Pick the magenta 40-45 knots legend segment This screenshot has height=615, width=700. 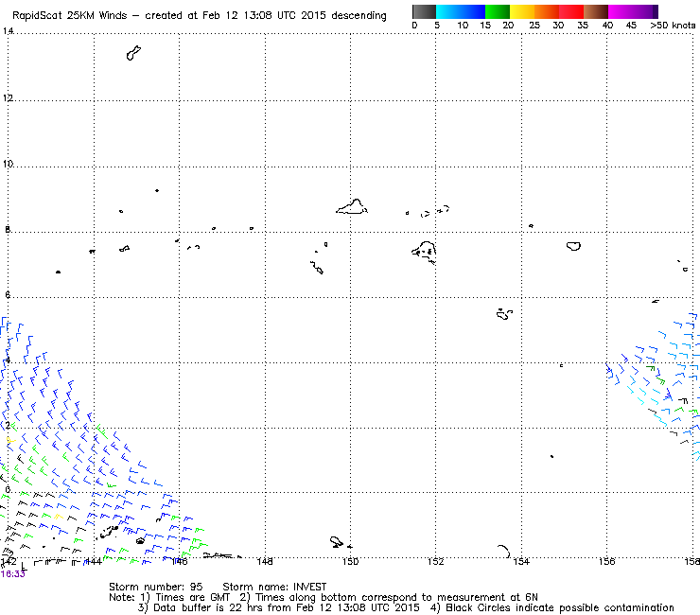pos(621,11)
